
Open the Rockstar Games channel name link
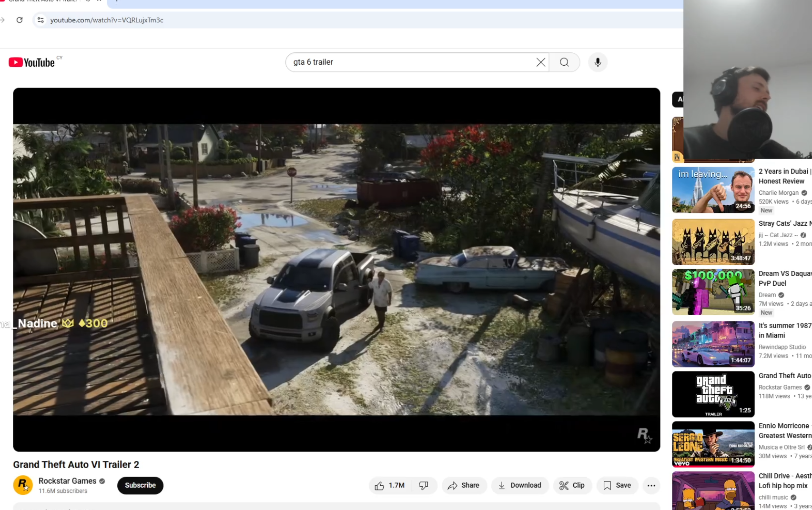(x=68, y=481)
